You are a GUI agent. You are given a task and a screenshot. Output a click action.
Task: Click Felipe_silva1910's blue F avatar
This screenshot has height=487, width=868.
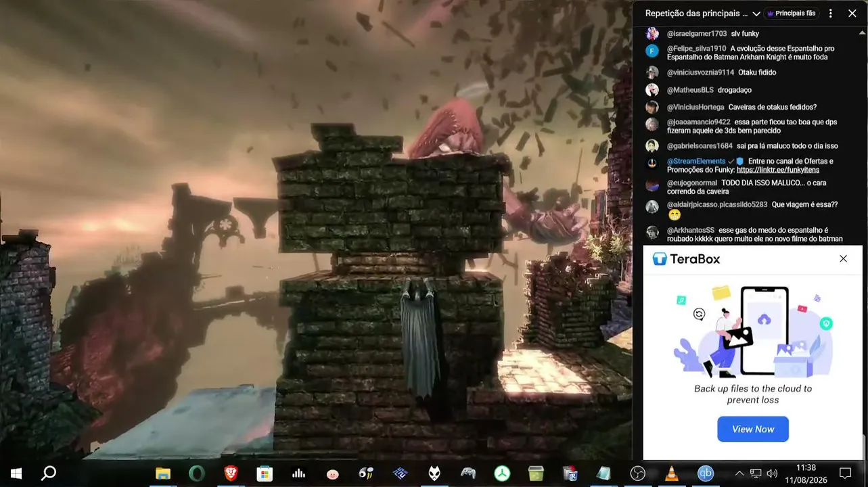coord(652,51)
